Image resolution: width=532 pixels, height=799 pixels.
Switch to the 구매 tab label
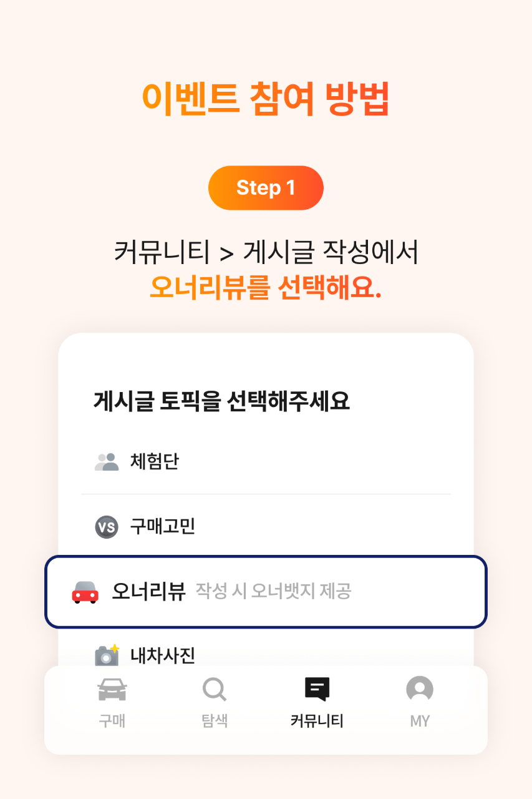[112, 721]
